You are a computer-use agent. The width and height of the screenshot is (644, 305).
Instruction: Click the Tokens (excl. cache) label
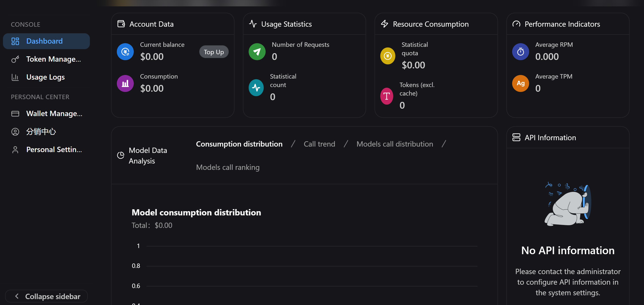(417, 89)
